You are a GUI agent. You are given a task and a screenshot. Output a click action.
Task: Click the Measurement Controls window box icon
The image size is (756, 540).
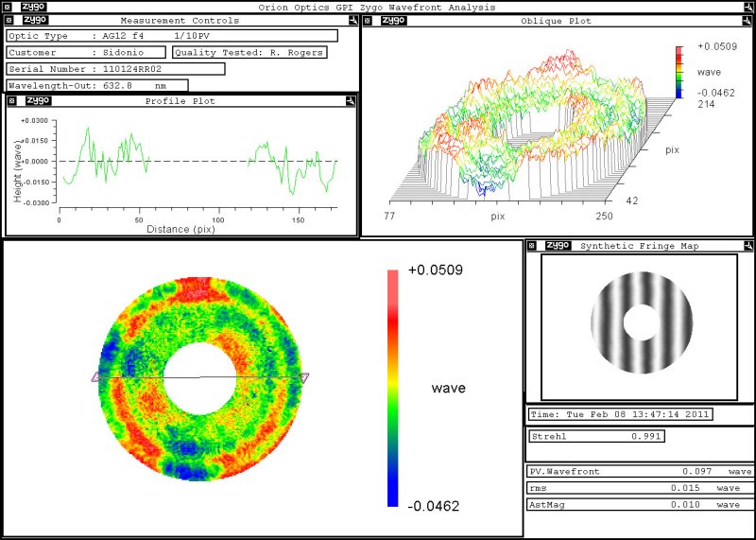pyautogui.click(x=9, y=20)
